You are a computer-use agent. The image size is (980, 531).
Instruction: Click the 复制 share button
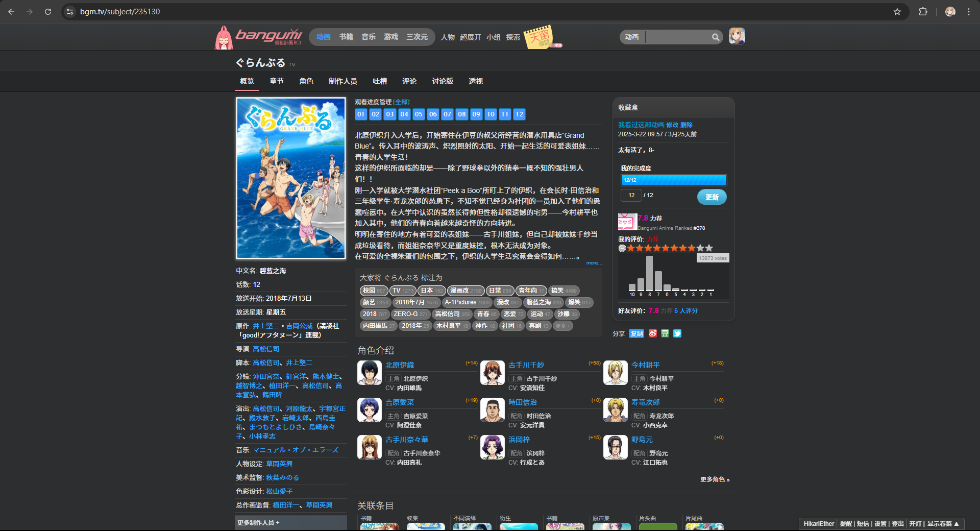(636, 333)
